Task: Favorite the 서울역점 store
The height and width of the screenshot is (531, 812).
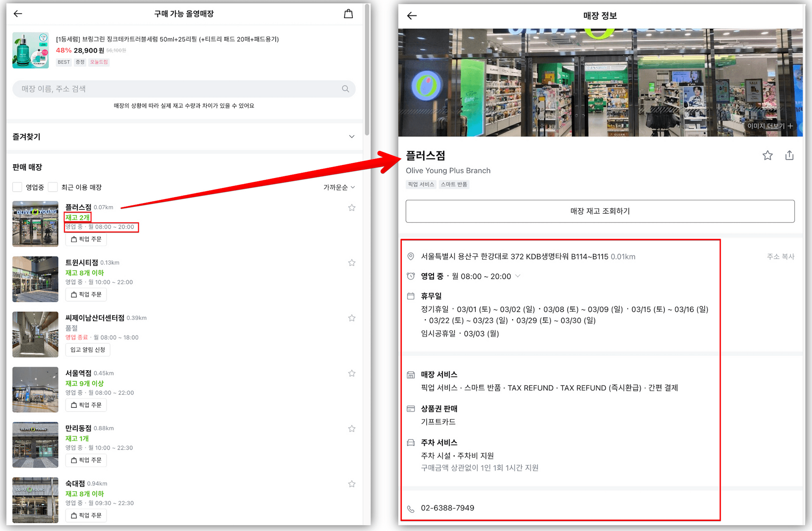Action: point(351,373)
